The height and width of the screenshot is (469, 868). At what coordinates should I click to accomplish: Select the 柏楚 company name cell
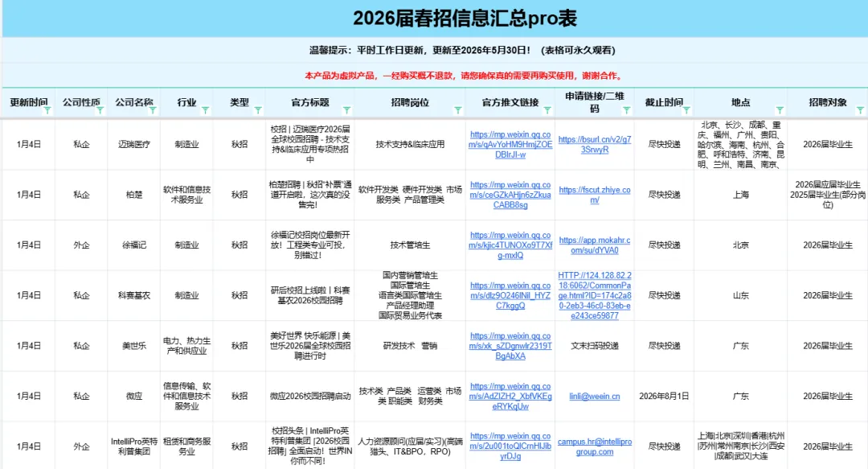click(x=134, y=195)
